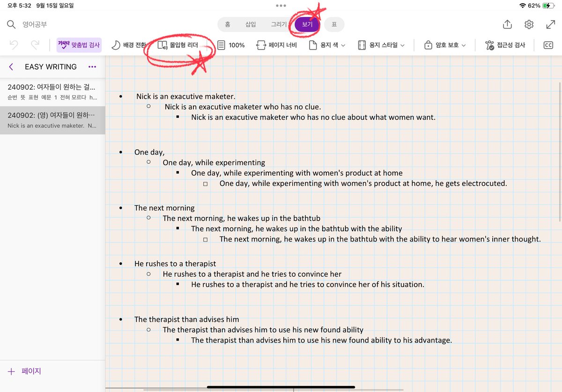Click the "One day," bullet line

click(149, 152)
